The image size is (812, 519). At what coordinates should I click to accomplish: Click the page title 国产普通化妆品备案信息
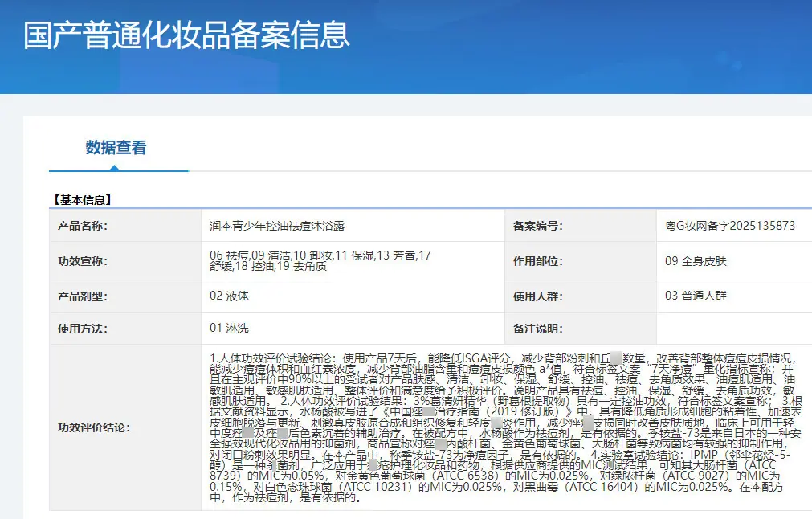coord(186,35)
